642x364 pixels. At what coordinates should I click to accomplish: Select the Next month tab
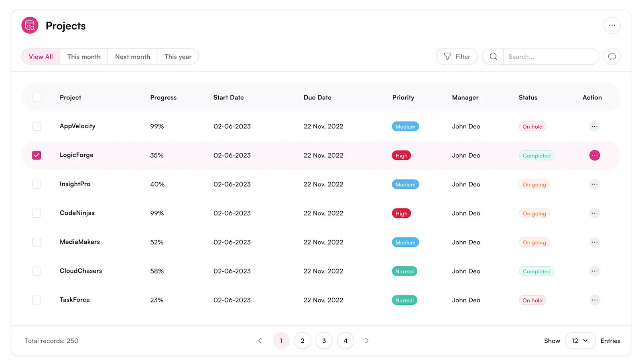pyautogui.click(x=132, y=57)
